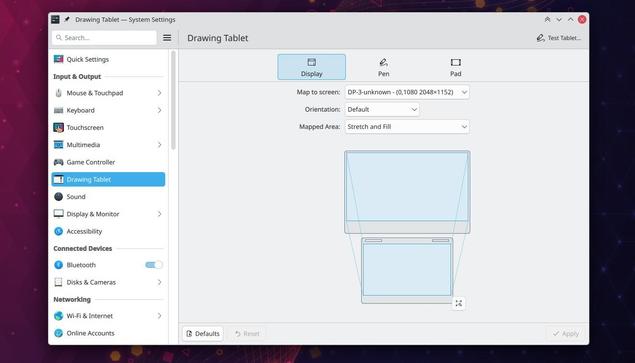Click the Defaults button
This screenshot has height=363, width=635.
pyautogui.click(x=203, y=333)
